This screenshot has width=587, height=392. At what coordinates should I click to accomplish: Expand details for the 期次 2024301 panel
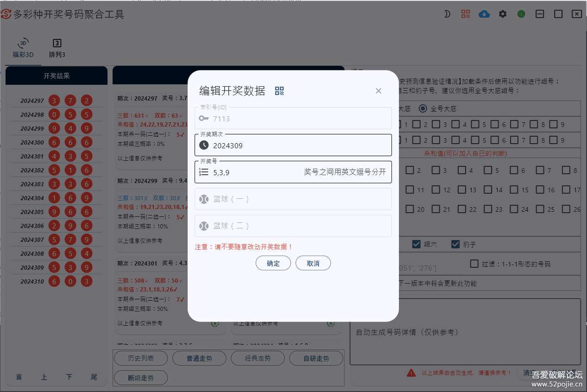(215, 323)
